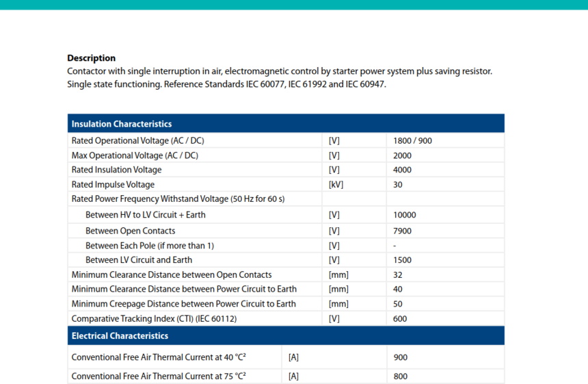Select the Electrical Characteristics header
Image resolution: width=588 pixels, height=384 pixels.
(x=286, y=335)
